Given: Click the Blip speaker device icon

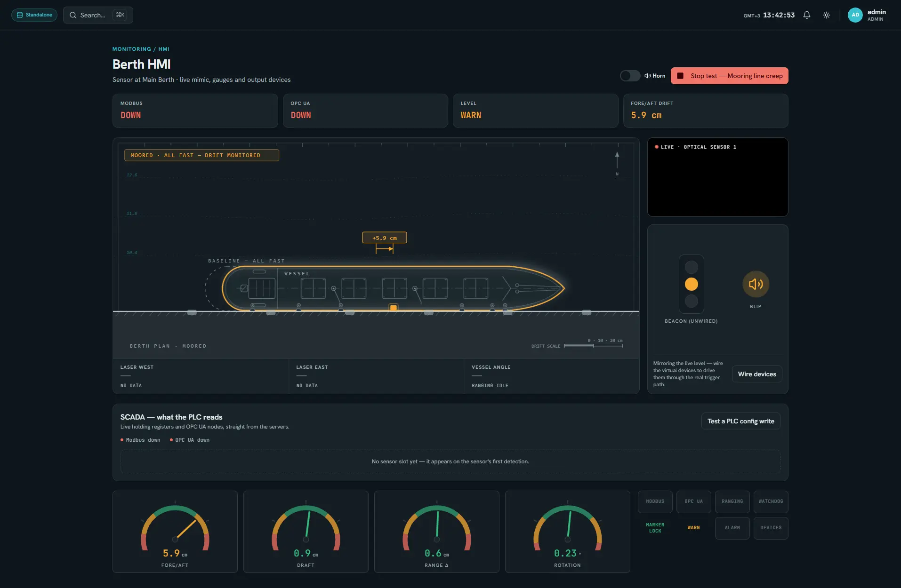Looking at the screenshot, I should click(756, 284).
